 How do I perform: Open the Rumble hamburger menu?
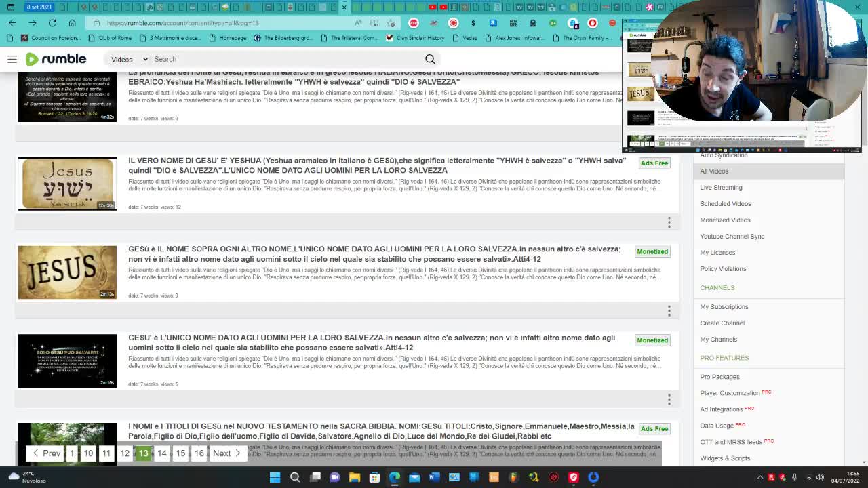(x=12, y=59)
